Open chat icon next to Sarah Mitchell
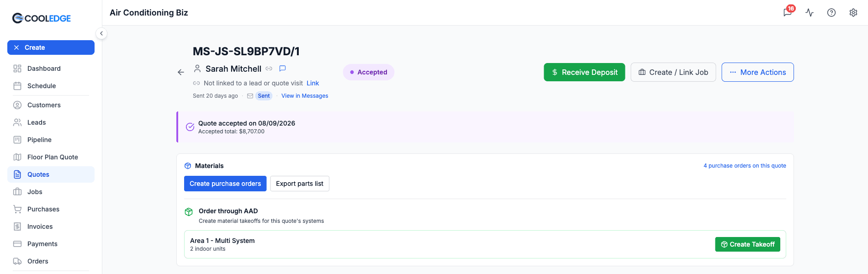Image resolution: width=868 pixels, height=274 pixels. point(283,68)
